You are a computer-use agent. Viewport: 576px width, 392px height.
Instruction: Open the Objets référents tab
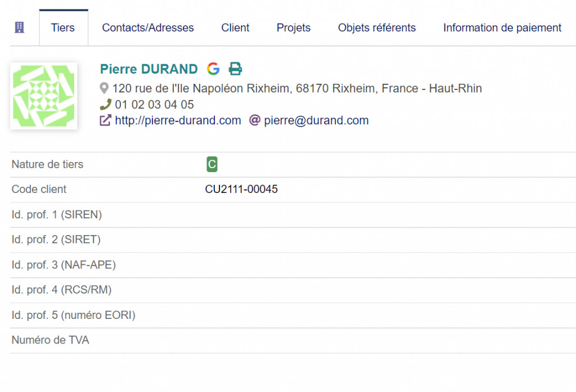point(377,28)
